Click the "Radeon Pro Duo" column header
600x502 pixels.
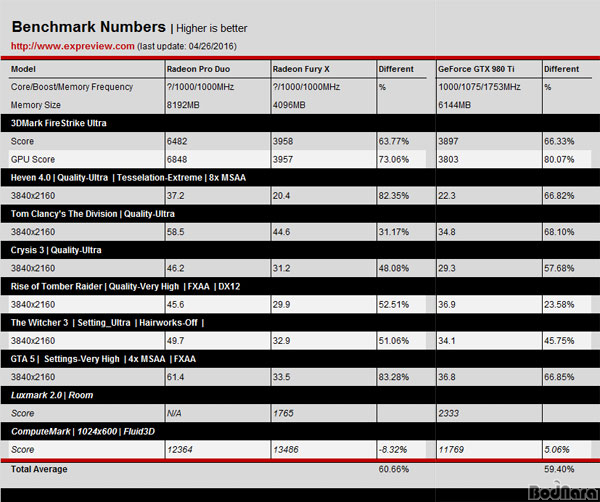tap(198, 69)
